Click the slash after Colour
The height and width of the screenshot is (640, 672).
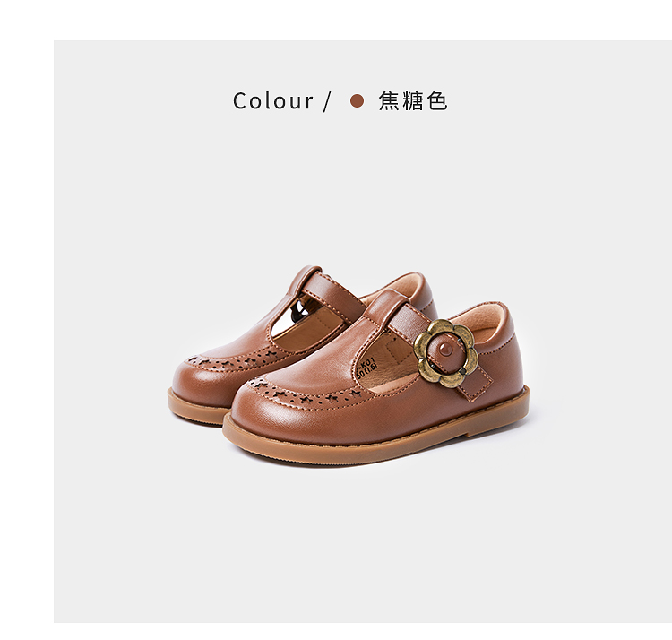(327, 101)
